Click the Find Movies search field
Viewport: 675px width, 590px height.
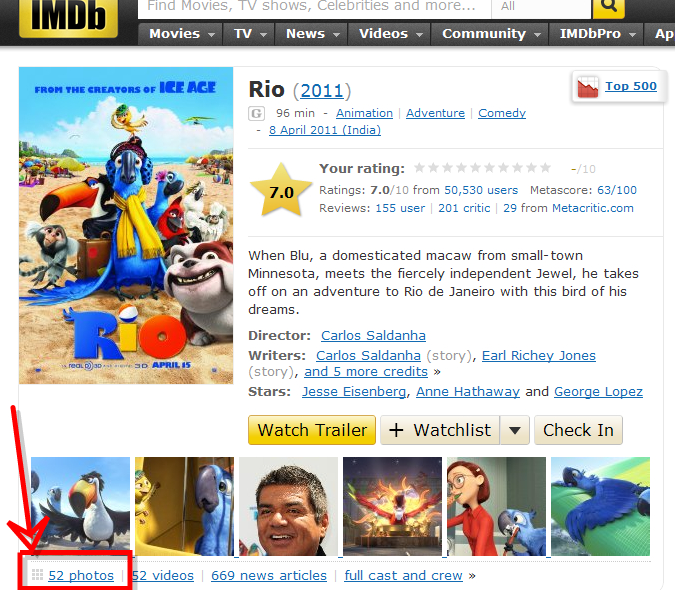point(314,8)
